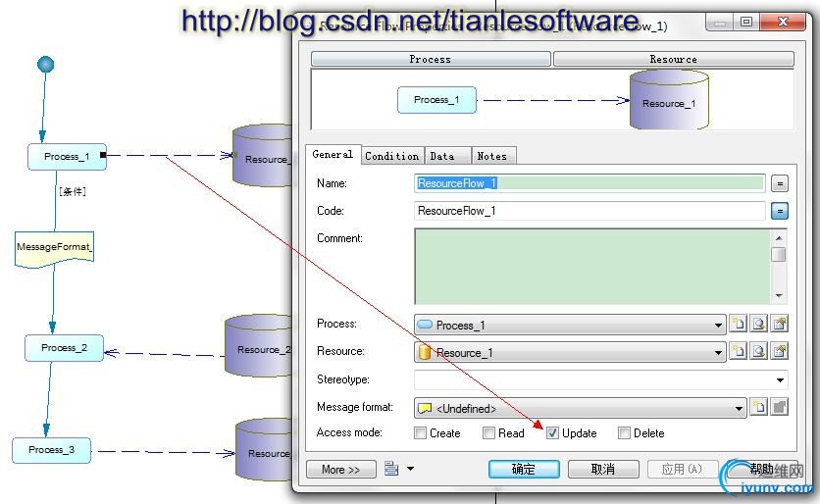Viewport: 820px width, 504px height.
Task: Select the Resource_2 database symbol
Action: (258, 345)
